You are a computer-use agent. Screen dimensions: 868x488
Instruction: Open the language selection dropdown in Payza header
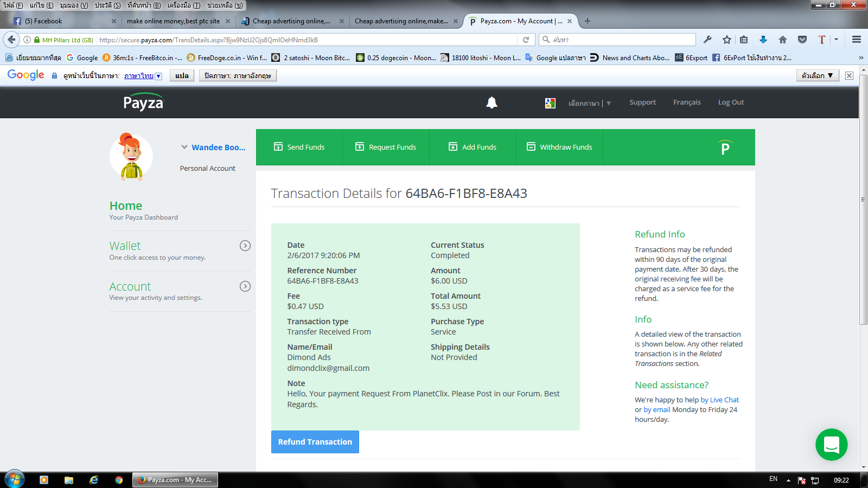(x=589, y=103)
